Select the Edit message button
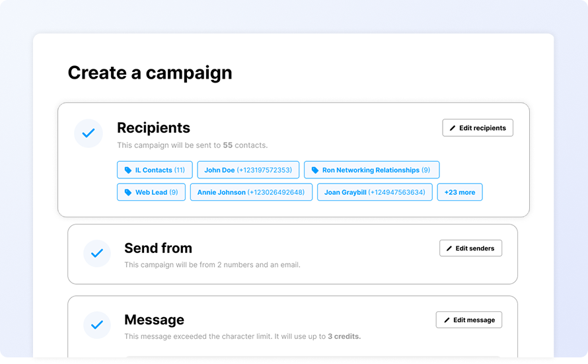Image resolution: width=588 pixels, height=364 pixels. pyautogui.click(x=469, y=320)
